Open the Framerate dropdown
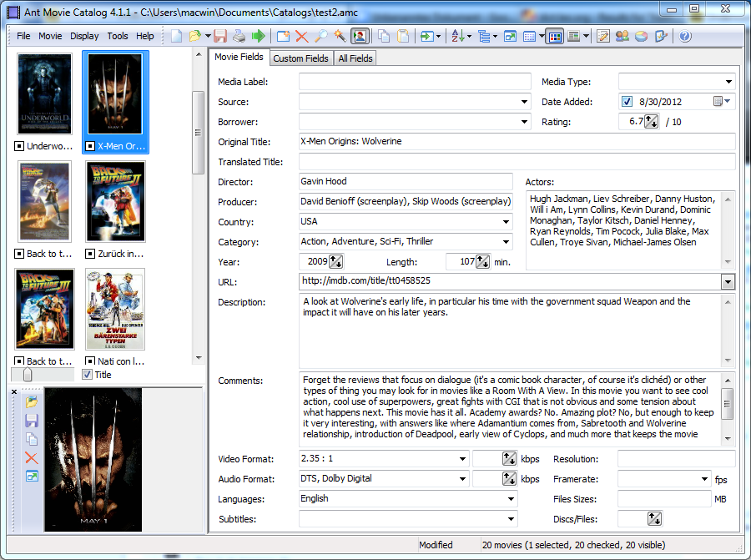 pyautogui.click(x=705, y=479)
